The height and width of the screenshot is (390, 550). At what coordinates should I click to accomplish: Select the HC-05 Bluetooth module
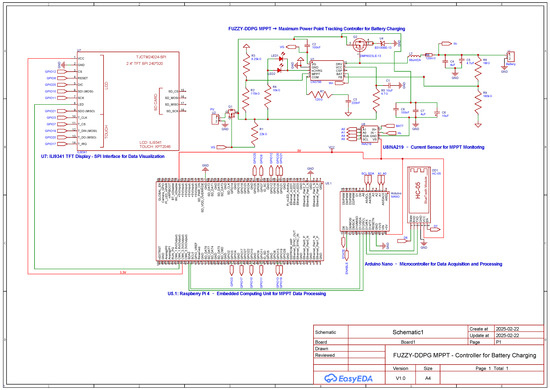pyautogui.click(x=419, y=195)
